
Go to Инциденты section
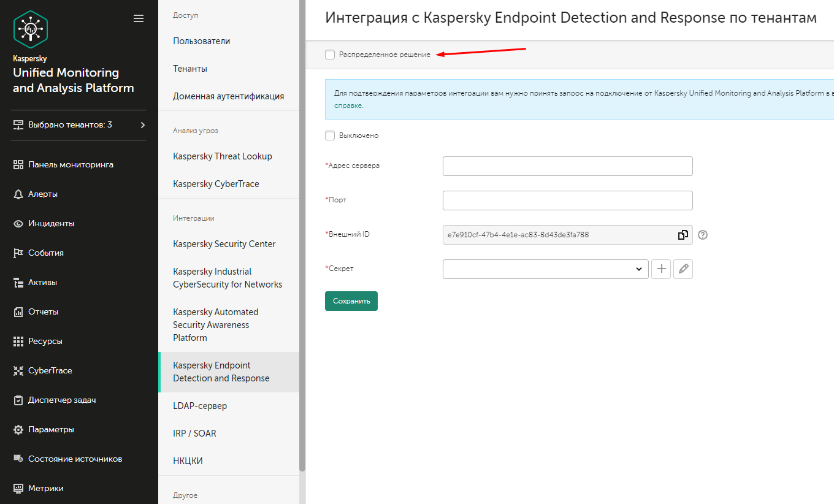coord(51,223)
